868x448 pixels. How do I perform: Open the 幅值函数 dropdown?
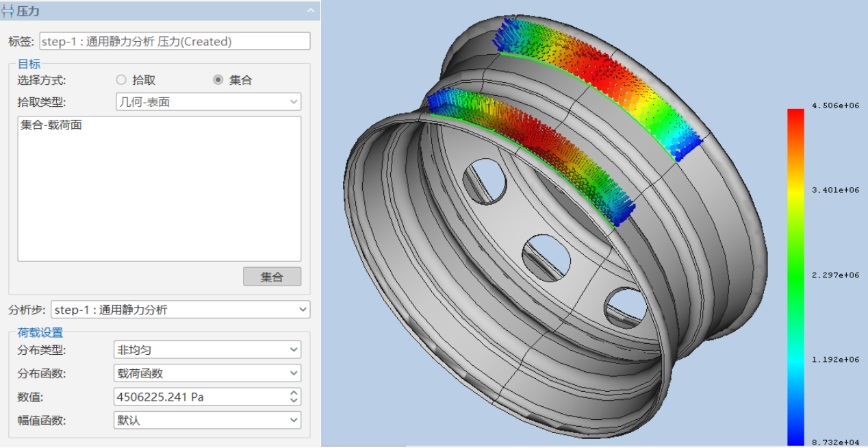click(207, 420)
